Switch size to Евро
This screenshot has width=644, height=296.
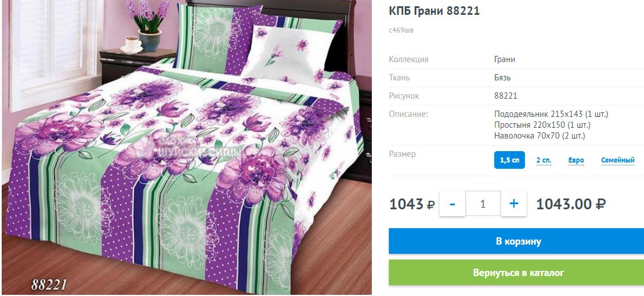(576, 160)
